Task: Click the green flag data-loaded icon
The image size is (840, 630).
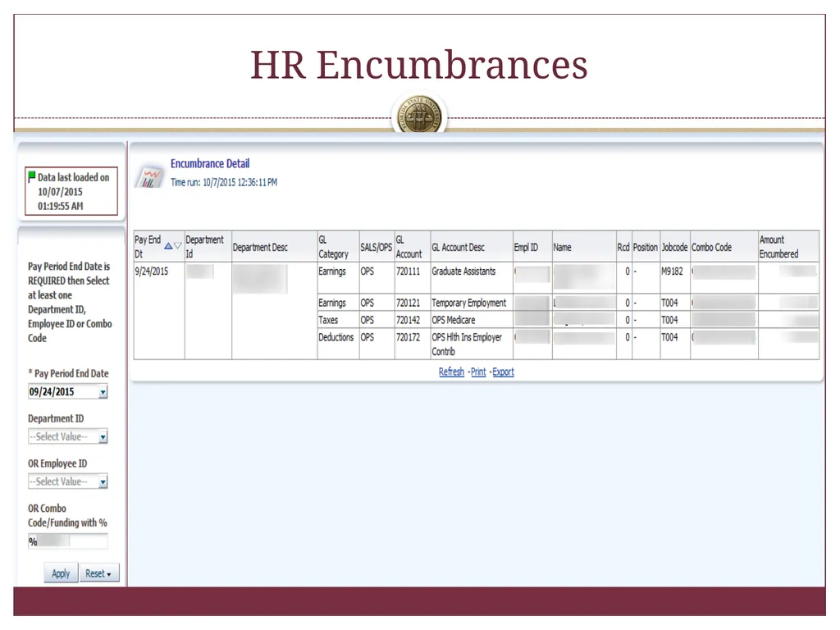Action: tap(32, 176)
